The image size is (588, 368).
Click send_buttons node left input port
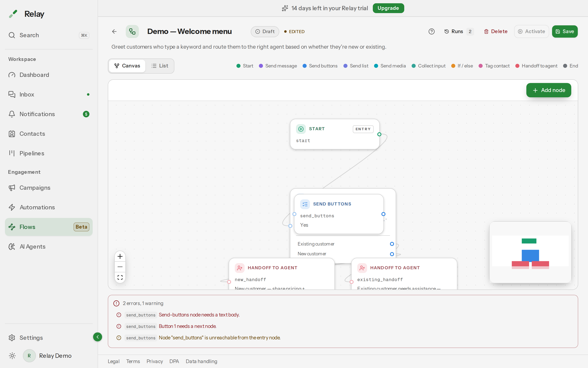pyautogui.click(x=294, y=214)
